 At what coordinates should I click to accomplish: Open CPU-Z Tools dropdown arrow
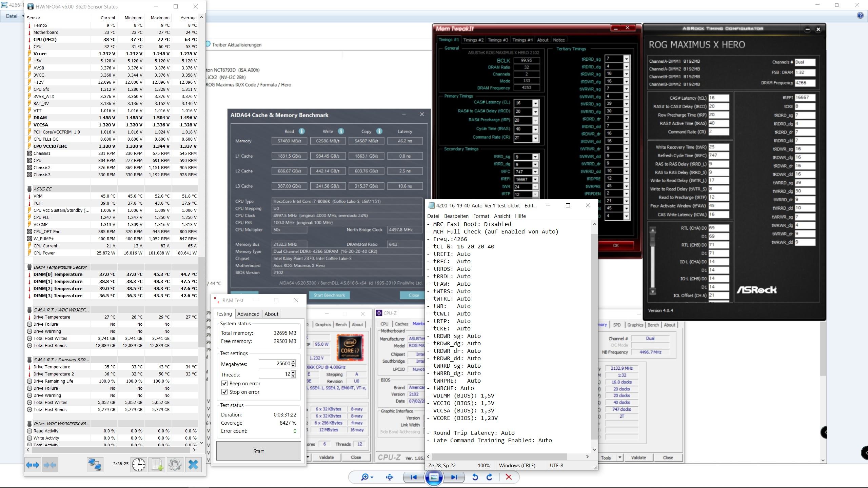[x=620, y=457]
